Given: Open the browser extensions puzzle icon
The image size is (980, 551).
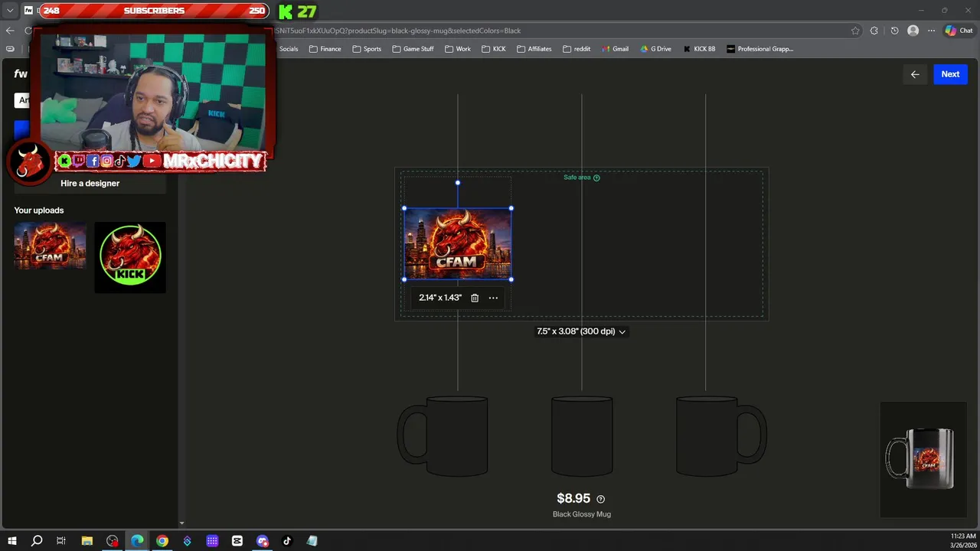Looking at the screenshot, I should (x=874, y=31).
